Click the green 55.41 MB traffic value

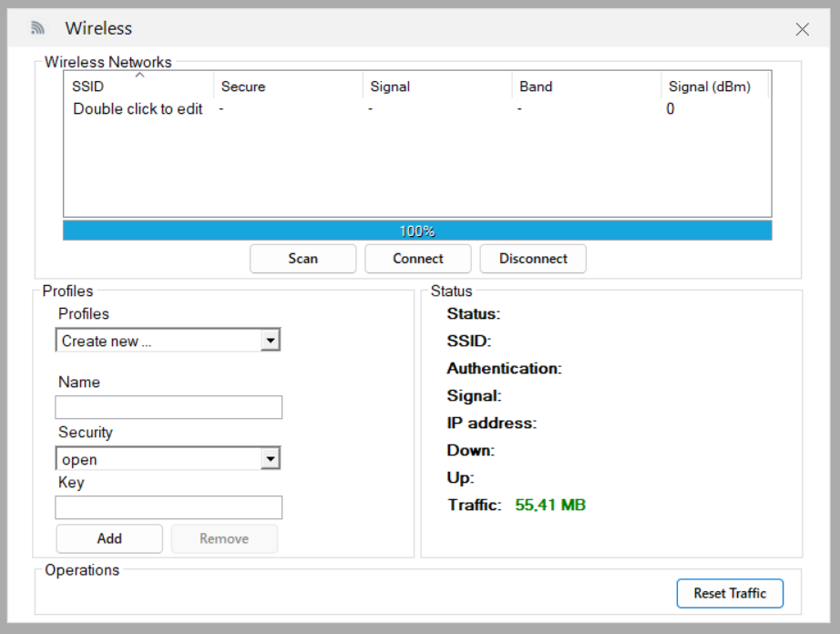[550, 505]
